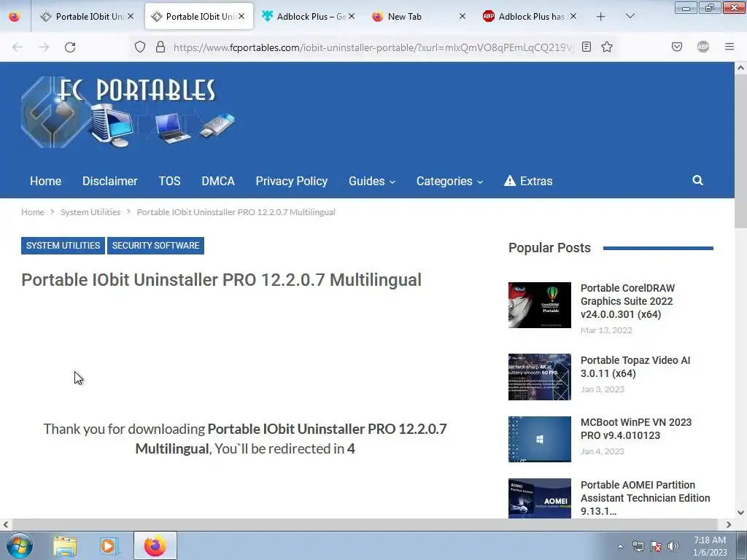The height and width of the screenshot is (560, 747).
Task: Save page to Pocket icon
Action: [676, 47]
